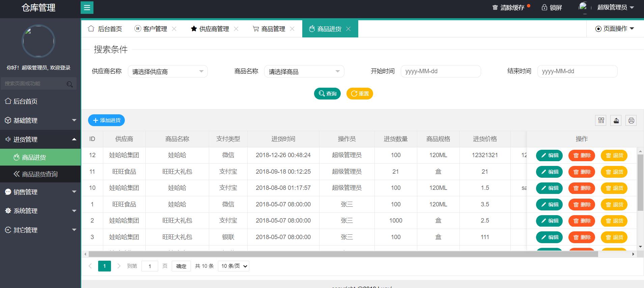The width and height of the screenshot is (644, 288).
Task: Open the 请选择供应商 supplier dropdown
Action: click(x=168, y=71)
